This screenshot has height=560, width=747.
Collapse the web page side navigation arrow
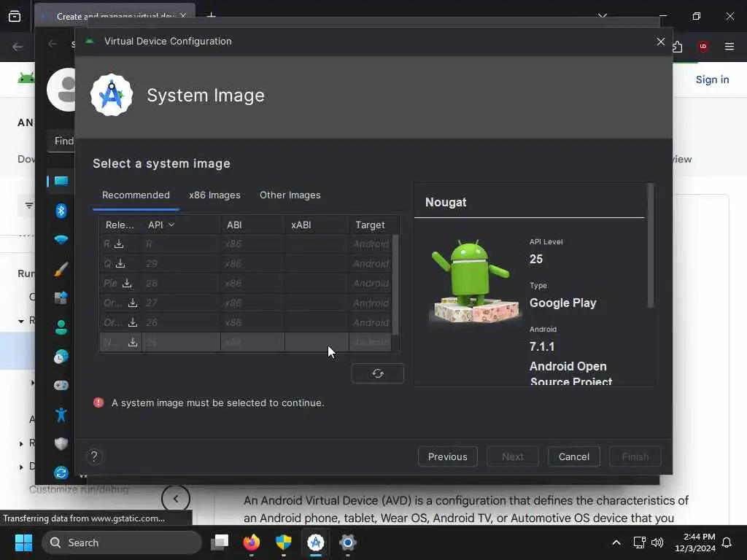point(176,499)
